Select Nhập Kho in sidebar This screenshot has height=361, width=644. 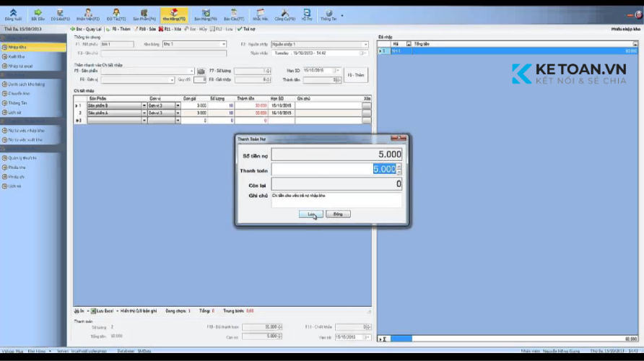point(33,47)
